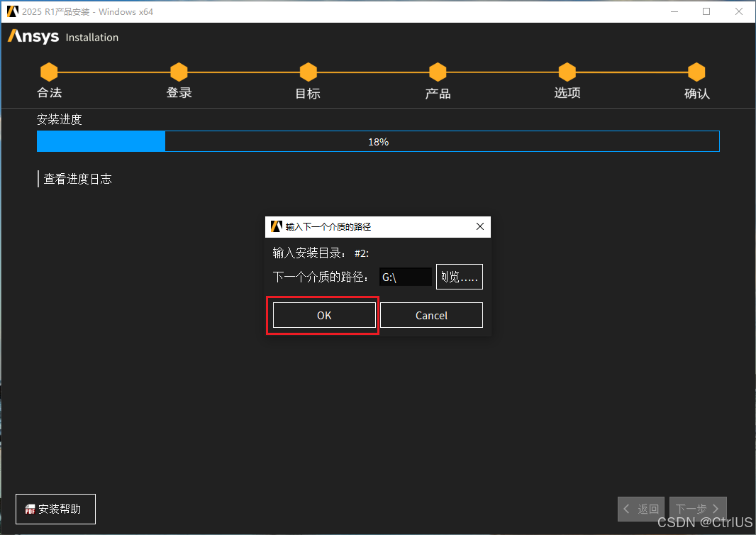Viewport: 756px width, 535px height.
Task: Open the 安装帮助 PDF help
Action: coord(55,509)
